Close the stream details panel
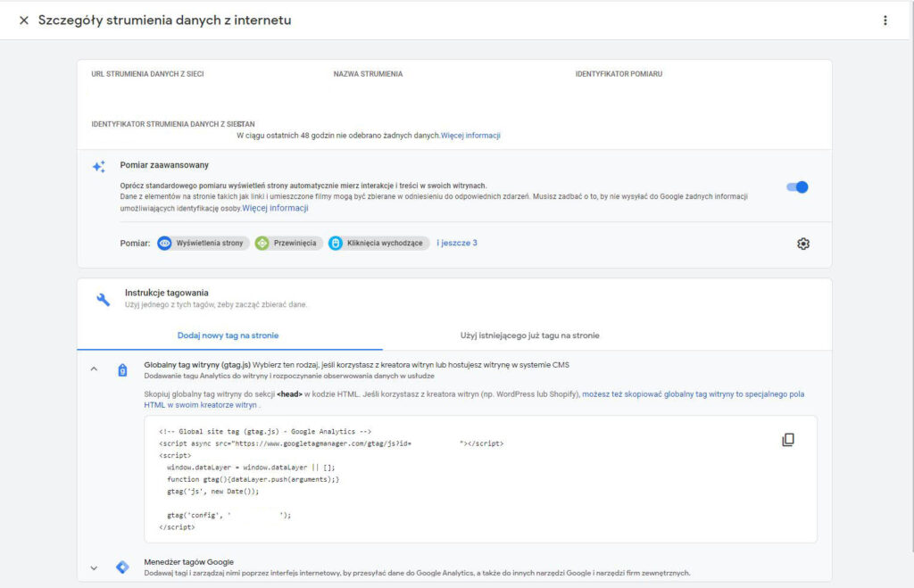 click(24, 21)
